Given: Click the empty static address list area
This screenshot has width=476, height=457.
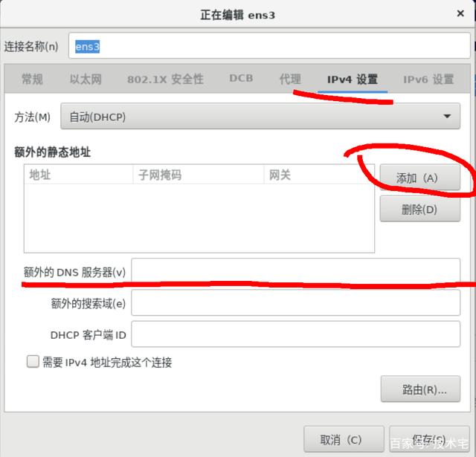Looking at the screenshot, I should (199, 218).
